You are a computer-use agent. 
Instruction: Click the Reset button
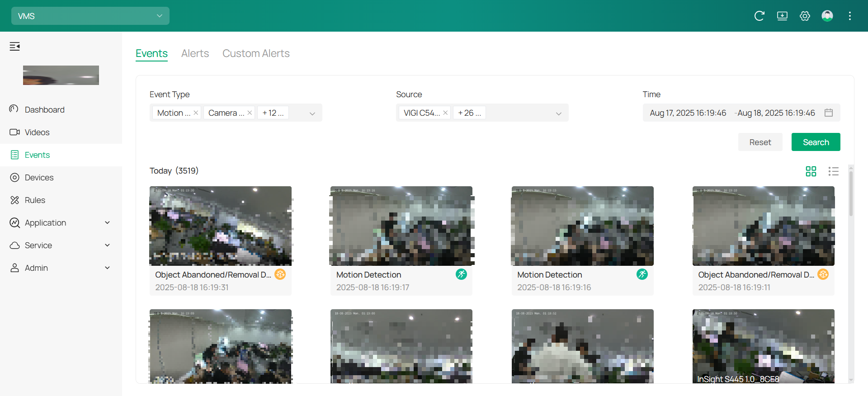click(760, 142)
